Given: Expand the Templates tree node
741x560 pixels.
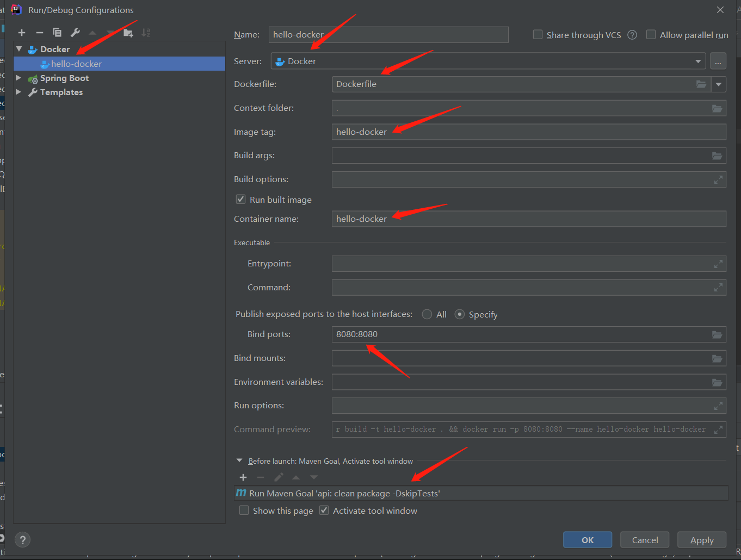Looking at the screenshot, I should 18,92.
